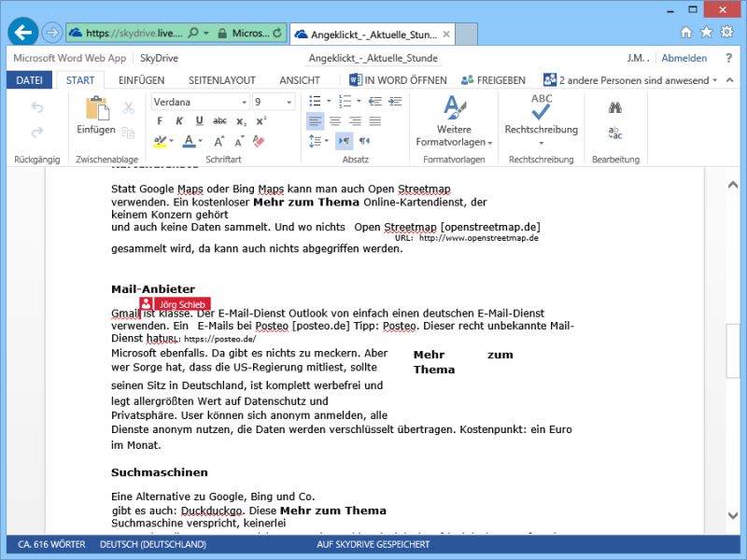Open browser home icon
Image resolution: width=747 pixels, height=560 pixels.
(686, 33)
